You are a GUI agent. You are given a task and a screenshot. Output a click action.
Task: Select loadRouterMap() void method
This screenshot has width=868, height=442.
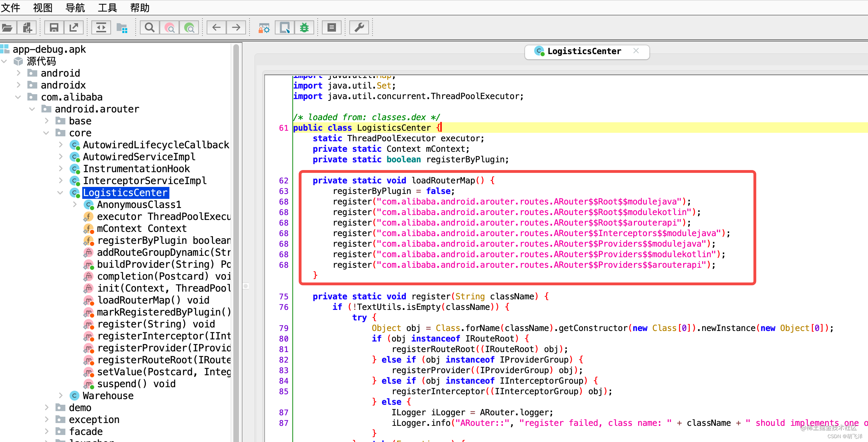pyautogui.click(x=153, y=300)
